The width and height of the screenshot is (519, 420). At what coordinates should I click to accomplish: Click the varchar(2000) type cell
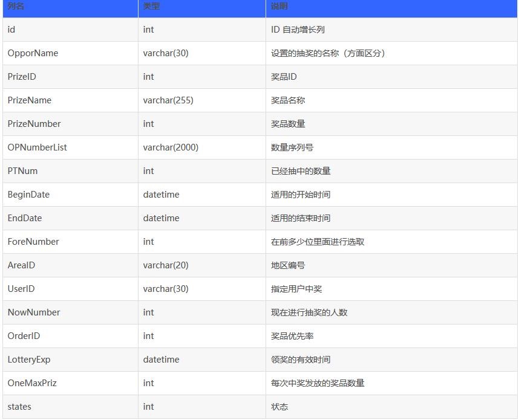(171, 147)
